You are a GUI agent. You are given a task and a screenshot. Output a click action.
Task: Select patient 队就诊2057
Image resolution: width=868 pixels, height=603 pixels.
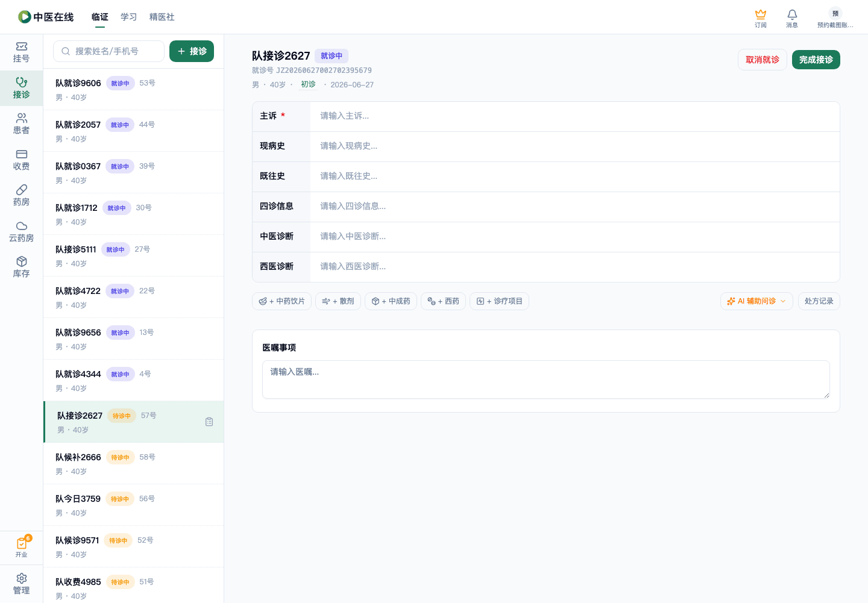click(x=134, y=131)
